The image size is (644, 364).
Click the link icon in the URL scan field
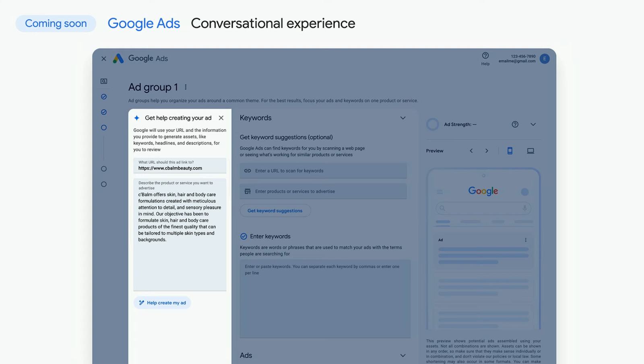click(x=248, y=171)
